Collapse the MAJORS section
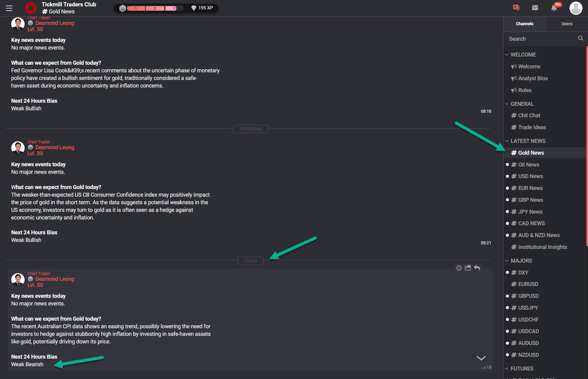 tap(519, 261)
